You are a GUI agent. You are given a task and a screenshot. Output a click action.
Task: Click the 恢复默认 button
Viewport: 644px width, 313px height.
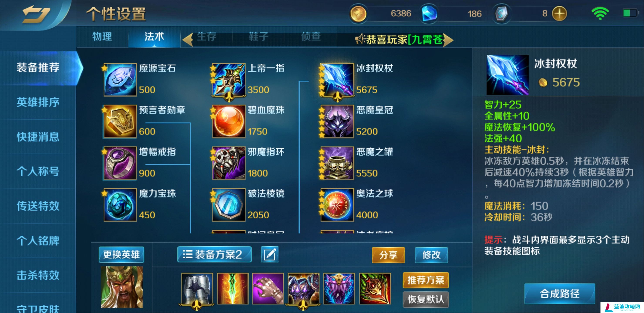[426, 299]
